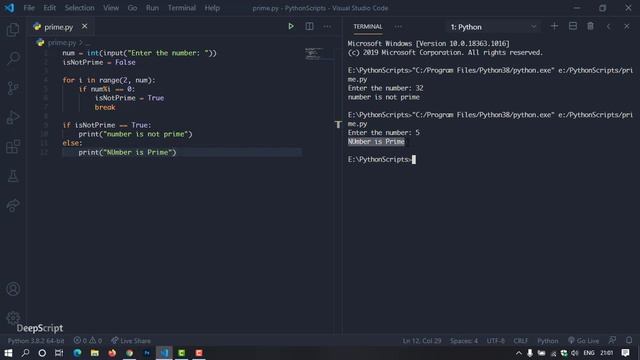Viewport: 640px width, 360px height.
Task: Open Windows Action Center notifications
Action: pos(625,353)
